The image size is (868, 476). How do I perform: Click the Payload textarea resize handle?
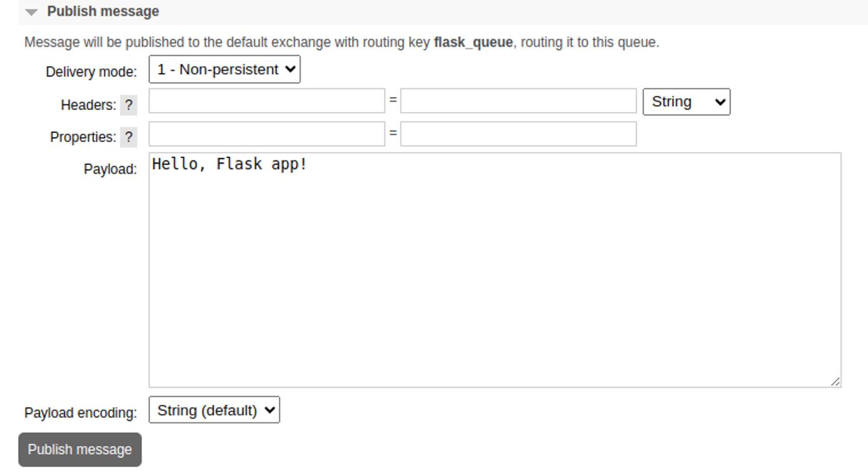tap(837, 382)
